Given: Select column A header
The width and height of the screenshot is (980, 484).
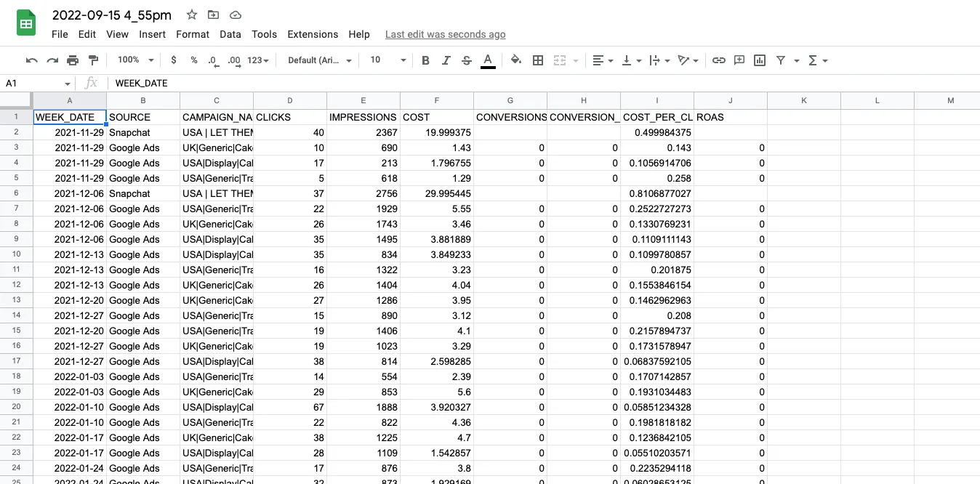Looking at the screenshot, I should click(x=70, y=100).
